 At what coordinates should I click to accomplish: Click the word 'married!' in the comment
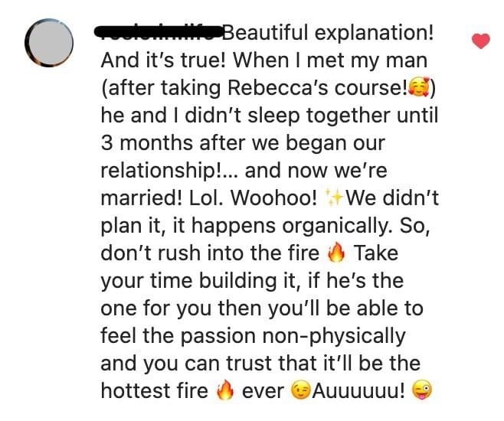(x=142, y=197)
